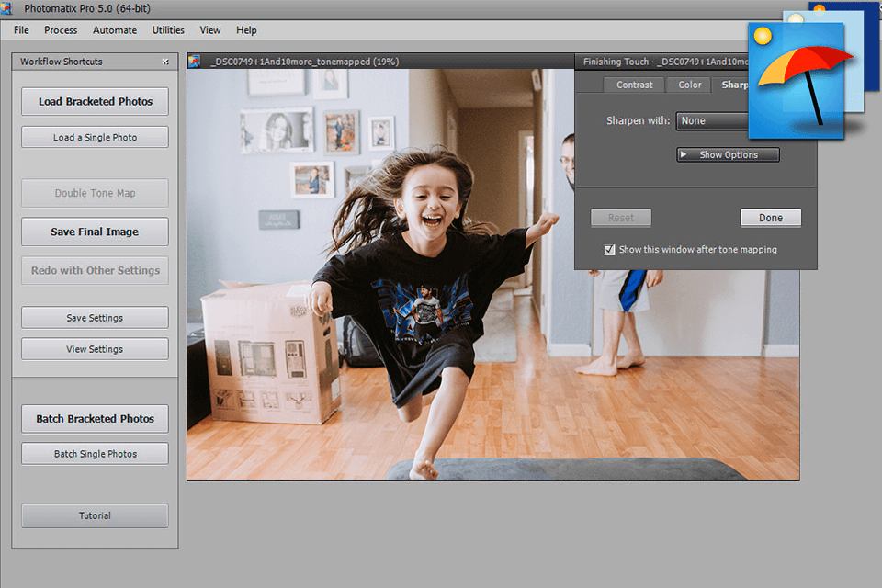This screenshot has height=588, width=882.
Task: Open the Automate menu
Action: click(115, 30)
